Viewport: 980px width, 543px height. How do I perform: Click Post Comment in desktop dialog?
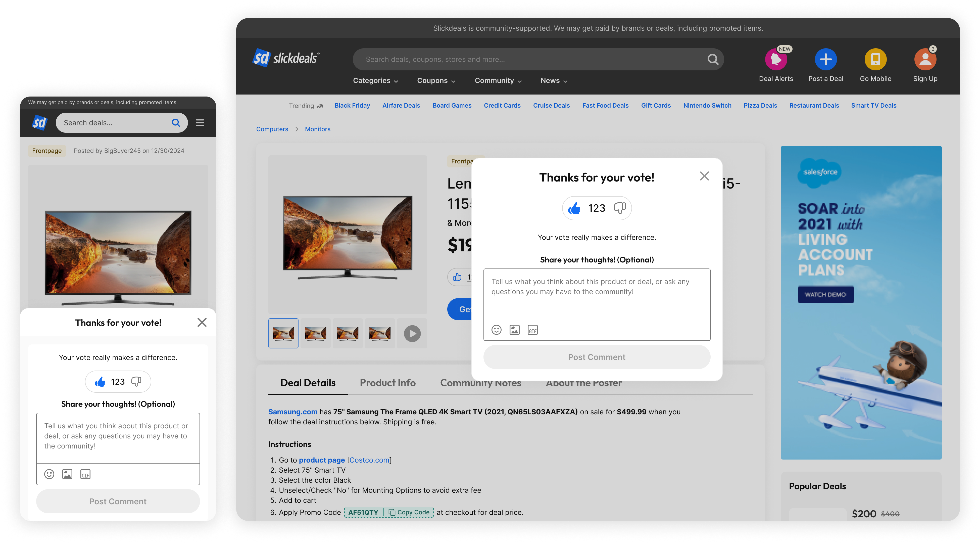[x=597, y=356]
